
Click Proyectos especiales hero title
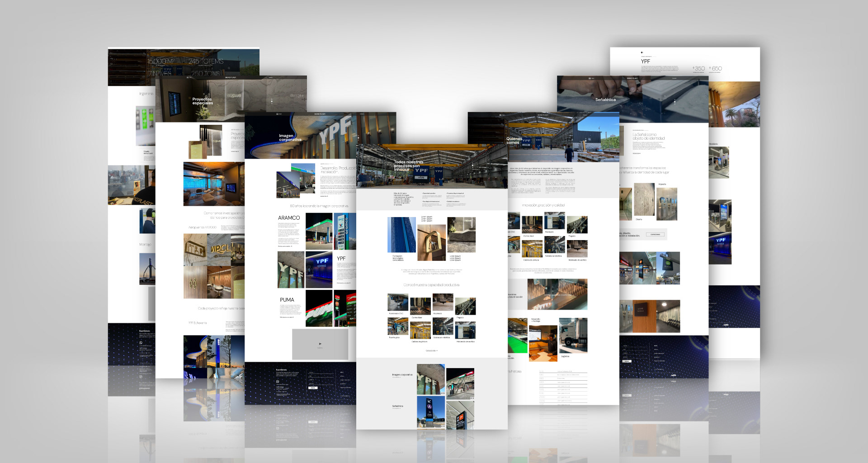pos(203,101)
